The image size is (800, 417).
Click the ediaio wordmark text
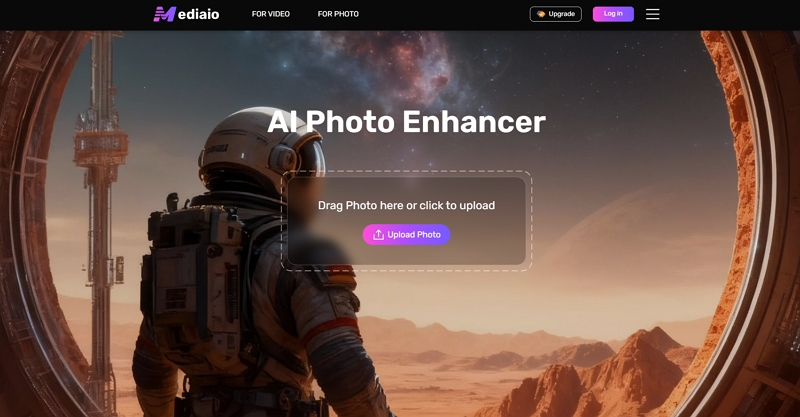(x=198, y=14)
